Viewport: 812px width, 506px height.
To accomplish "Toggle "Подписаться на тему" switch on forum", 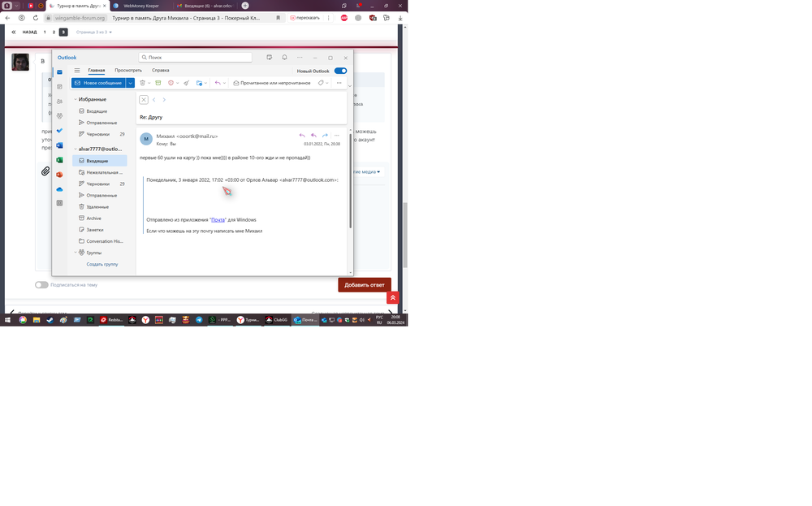I will [41, 285].
